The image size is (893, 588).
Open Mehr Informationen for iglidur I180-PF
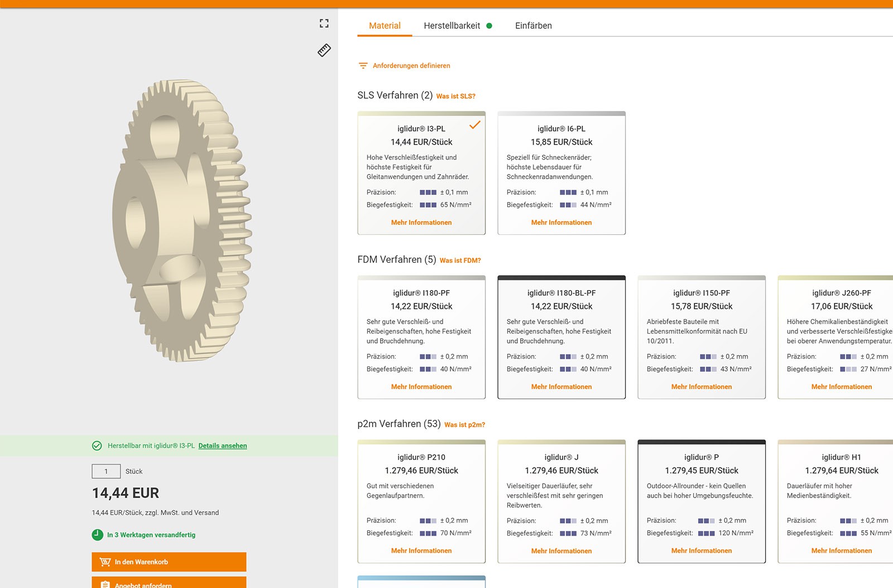pos(421,387)
